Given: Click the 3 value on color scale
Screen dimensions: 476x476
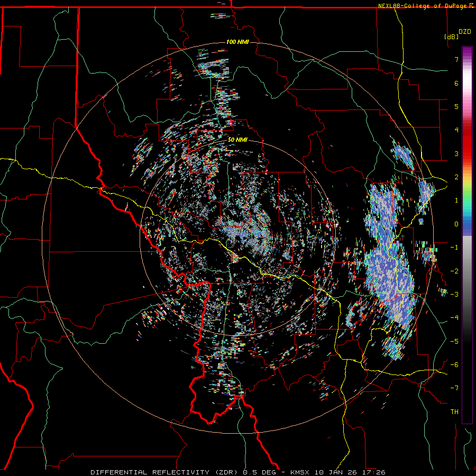Looking at the screenshot, I should point(456,153).
